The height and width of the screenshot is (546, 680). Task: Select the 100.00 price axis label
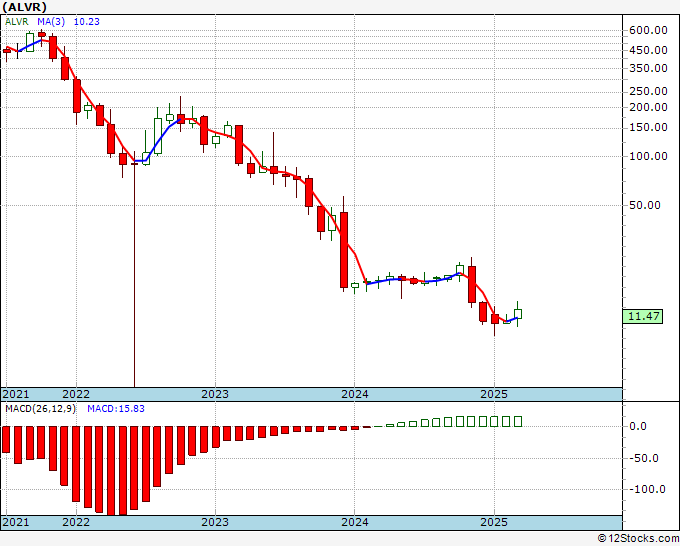pyautogui.click(x=648, y=156)
